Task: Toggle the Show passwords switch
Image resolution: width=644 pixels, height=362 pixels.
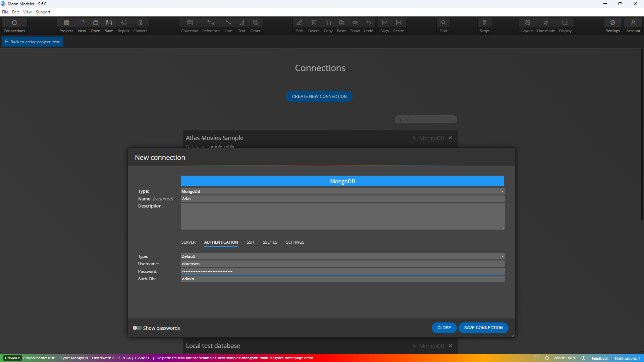Action: 137,328
